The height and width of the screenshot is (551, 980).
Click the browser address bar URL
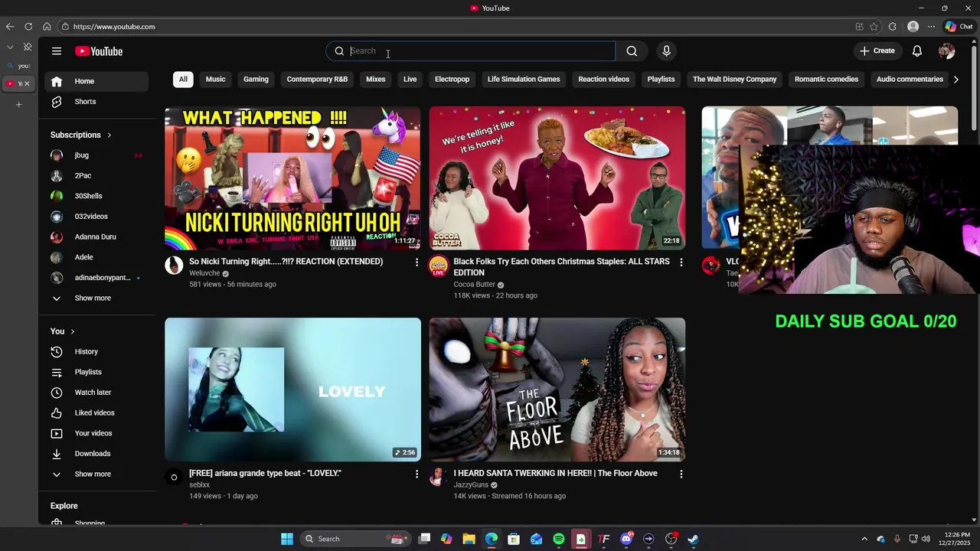coord(114,27)
